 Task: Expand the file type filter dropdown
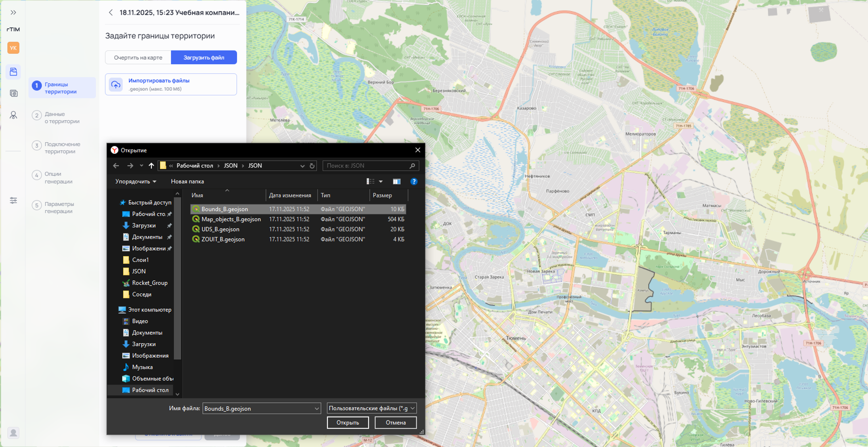click(412, 409)
